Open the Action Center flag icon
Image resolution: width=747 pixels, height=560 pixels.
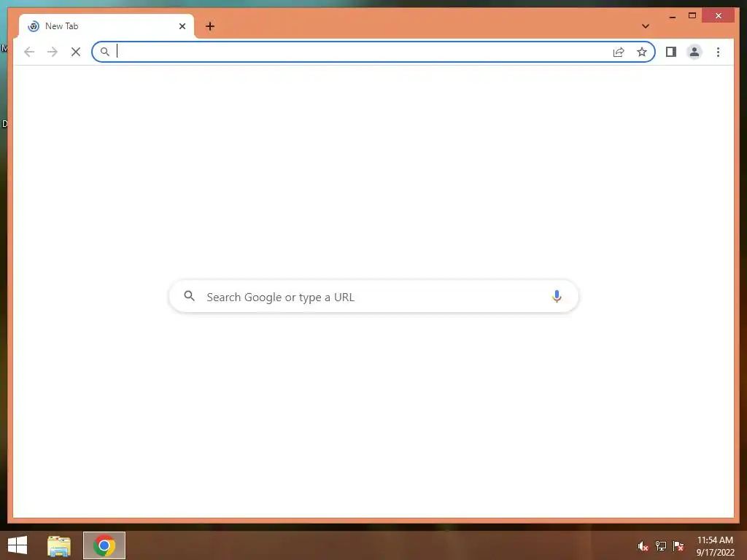678,546
